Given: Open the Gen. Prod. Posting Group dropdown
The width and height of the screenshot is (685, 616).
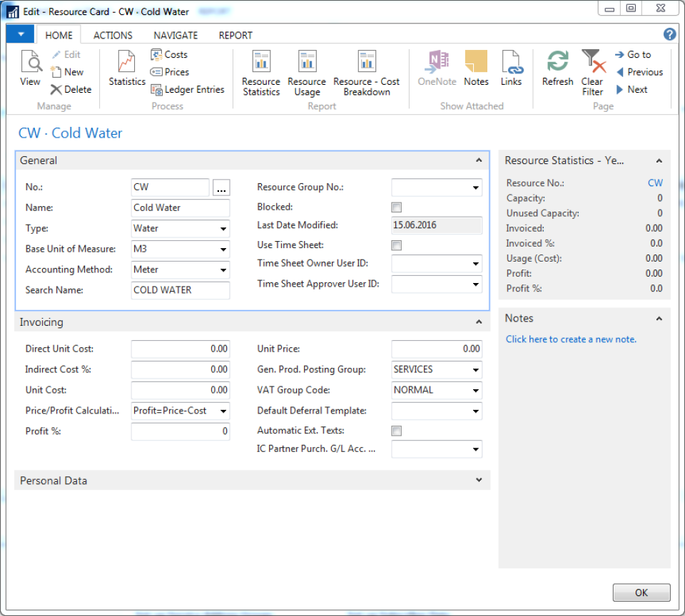Looking at the screenshot, I should point(475,369).
